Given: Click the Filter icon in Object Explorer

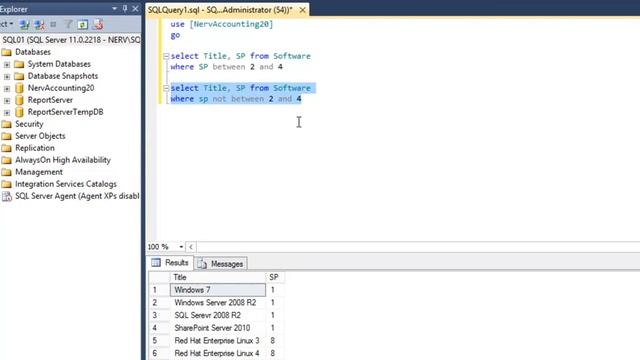Looking at the screenshot, I should point(68,25).
